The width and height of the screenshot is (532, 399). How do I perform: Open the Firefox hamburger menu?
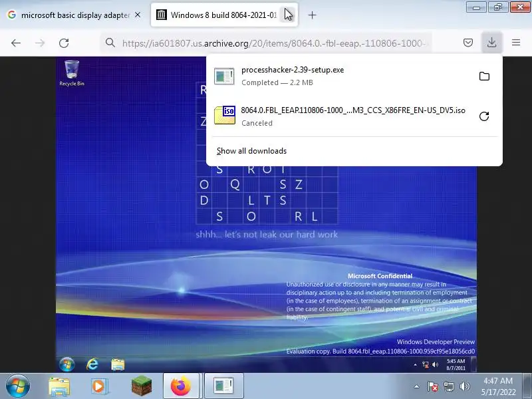pyautogui.click(x=516, y=43)
